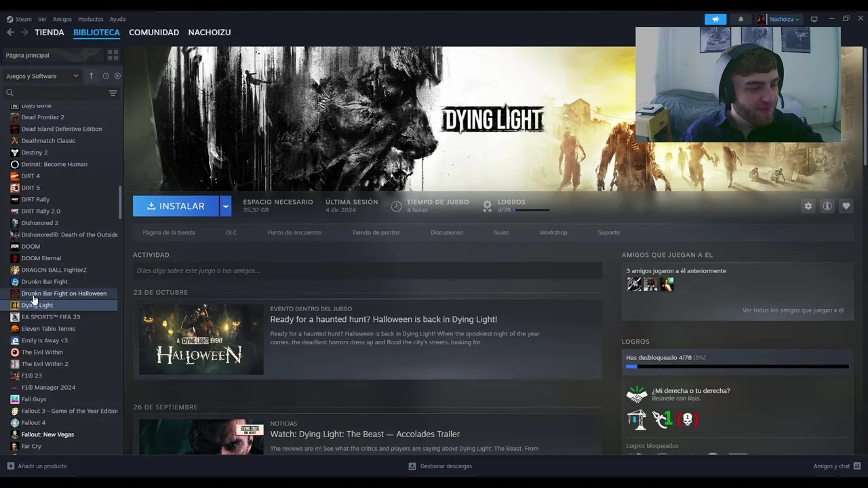Click Página principal in the sidebar
Viewport: 868px width, 488px height.
(x=27, y=55)
